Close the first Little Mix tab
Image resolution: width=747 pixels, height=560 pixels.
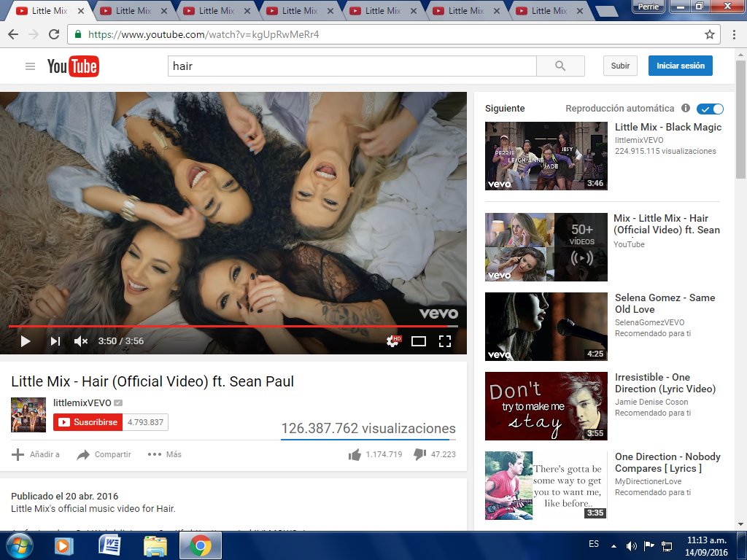click(x=81, y=11)
